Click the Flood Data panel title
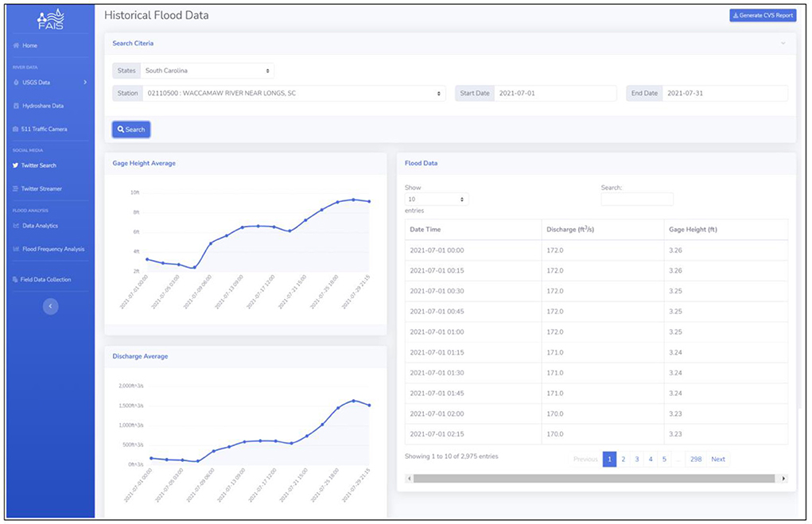This screenshot has height=524, width=812. click(421, 163)
